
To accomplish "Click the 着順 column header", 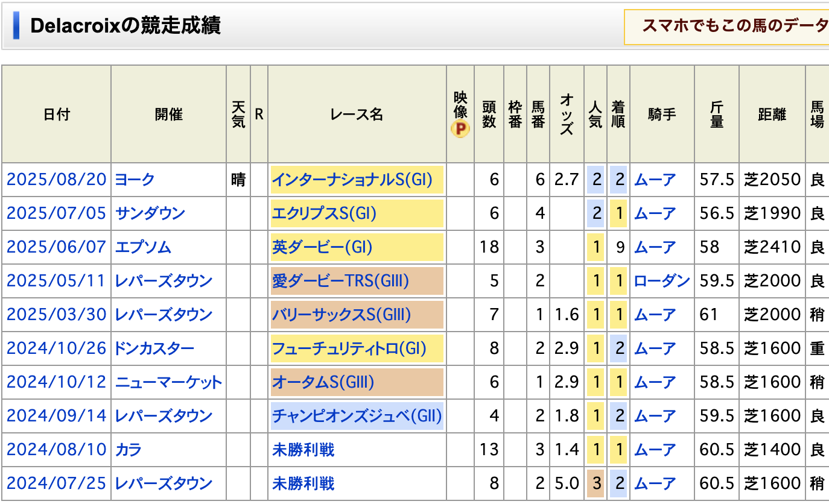I will pyautogui.click(x=618, y=115).
